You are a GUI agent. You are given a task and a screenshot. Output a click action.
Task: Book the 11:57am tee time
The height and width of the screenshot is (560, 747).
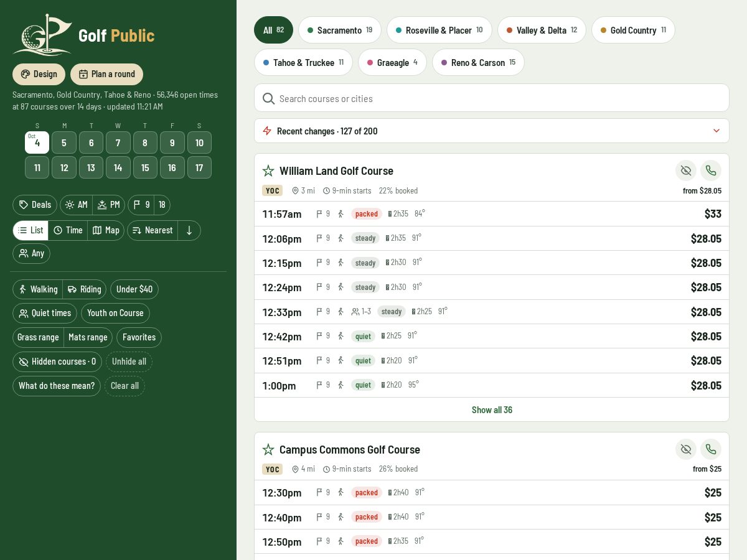492,214
